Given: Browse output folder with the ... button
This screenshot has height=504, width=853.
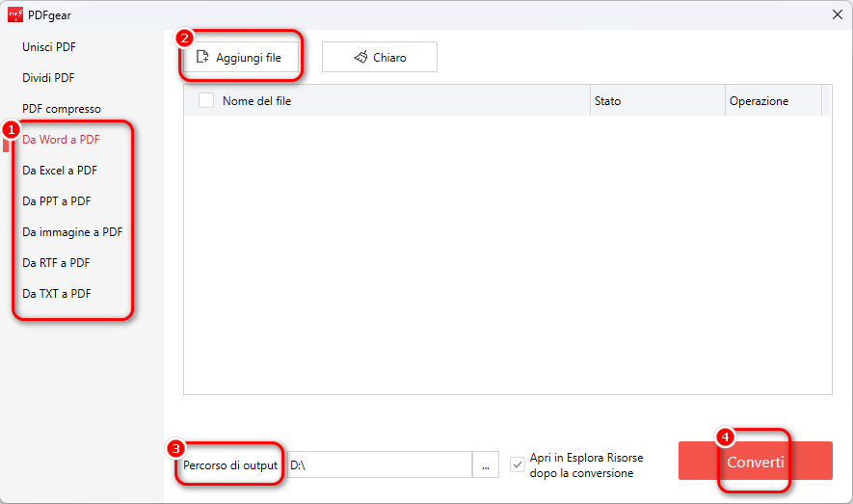Looking at the screenshot, I should coord(486,464).
